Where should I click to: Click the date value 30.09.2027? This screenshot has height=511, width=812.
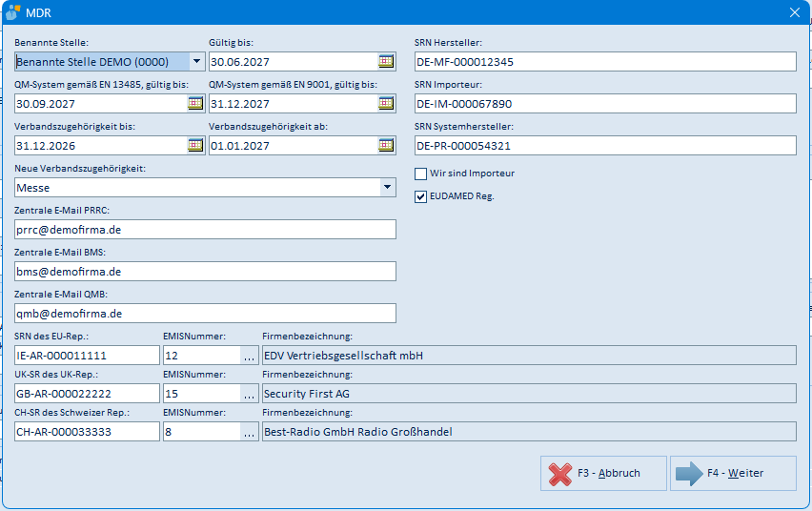coord(46,104)
